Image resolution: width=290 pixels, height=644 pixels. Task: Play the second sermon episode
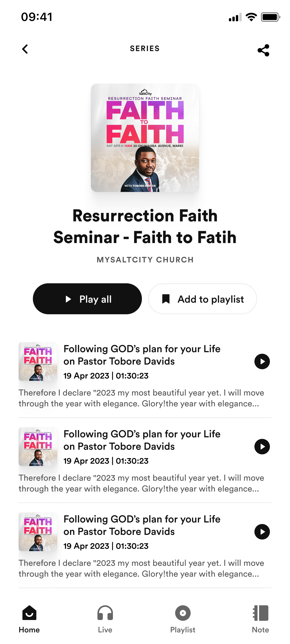(x=262, y=446)
